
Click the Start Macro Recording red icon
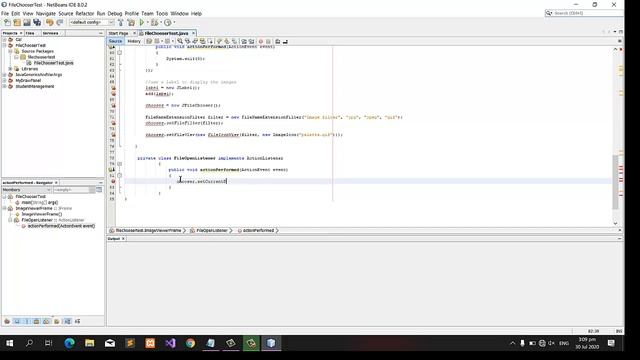click(x=260, y=41)
